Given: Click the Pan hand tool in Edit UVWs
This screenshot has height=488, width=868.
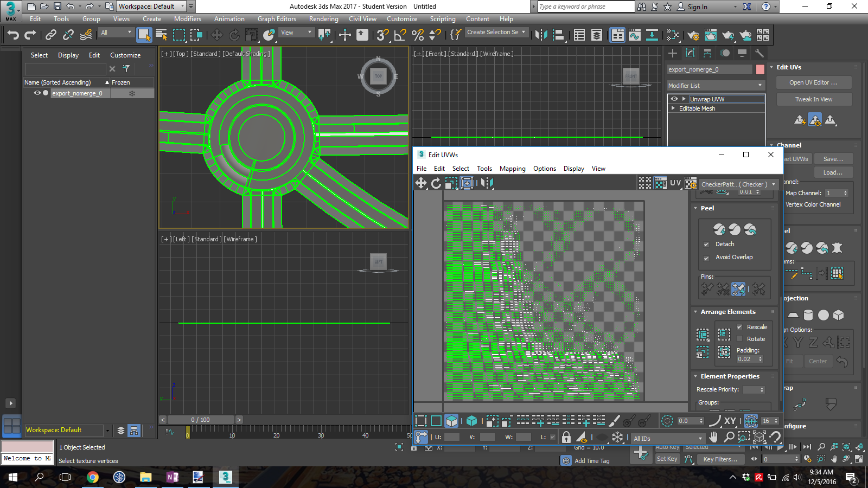Looking at the screenshot, I should coord(714,437).
